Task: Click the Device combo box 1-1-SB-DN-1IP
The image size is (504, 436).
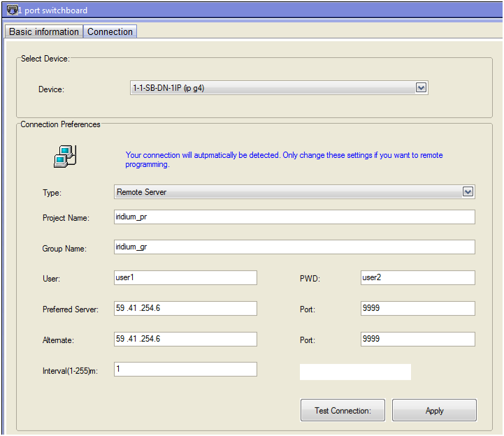Action: point(279,88)
